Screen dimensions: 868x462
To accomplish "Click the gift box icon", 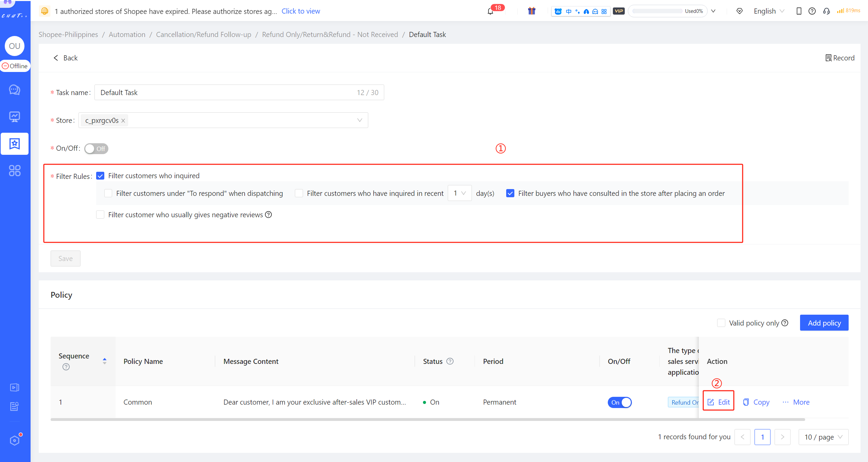I will click(532, 11).
